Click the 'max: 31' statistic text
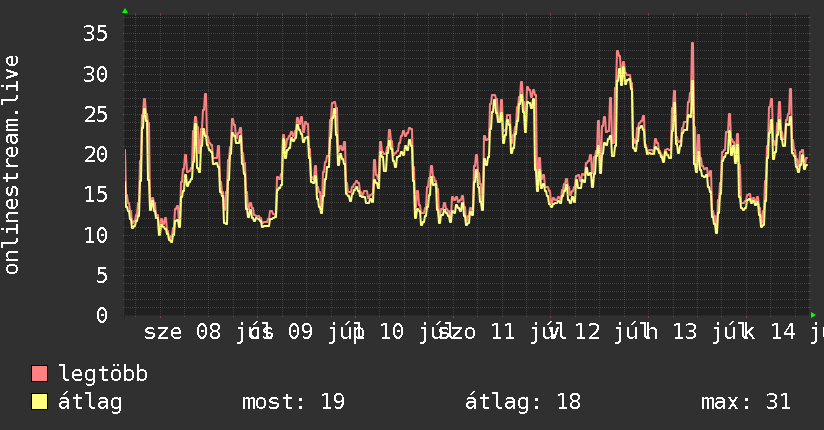This screenshot has width=824, height=430. coord(746,402)
